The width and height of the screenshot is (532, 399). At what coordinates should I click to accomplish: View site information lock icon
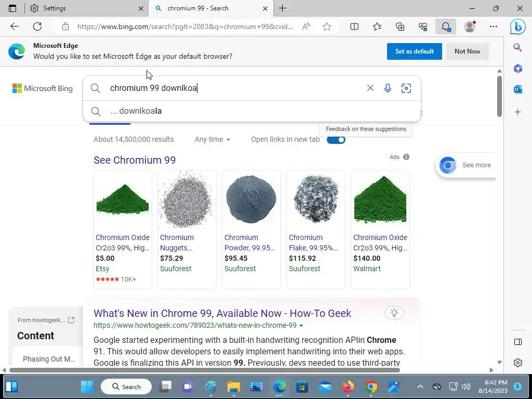[x=65, y=26]
